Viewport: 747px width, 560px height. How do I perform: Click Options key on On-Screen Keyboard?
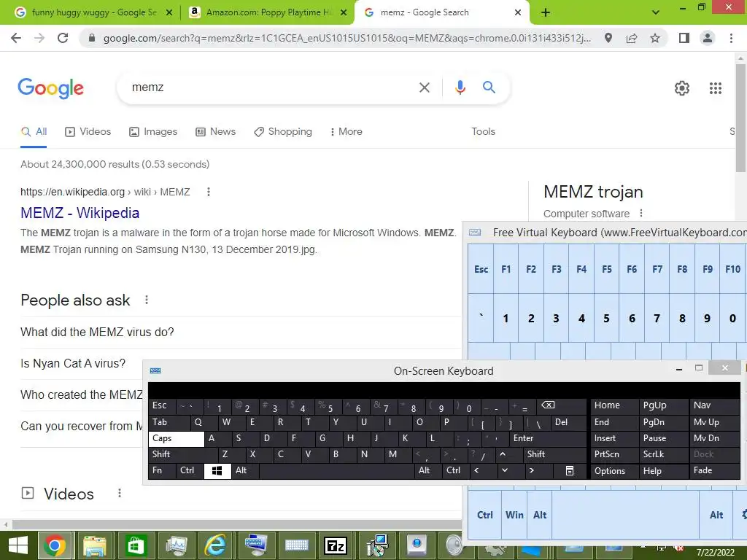tap(614, 470)
